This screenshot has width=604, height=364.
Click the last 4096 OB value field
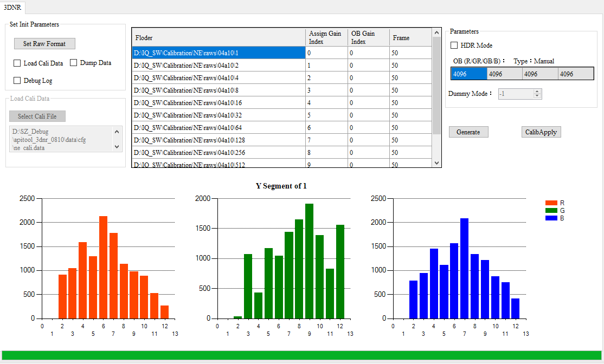pos(575,73)
